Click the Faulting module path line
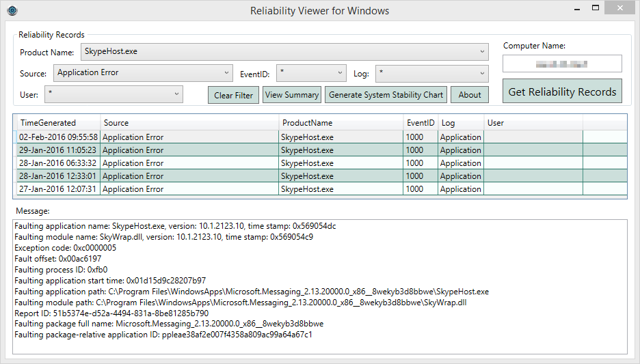Screen dimensions: 640x364 tap(241, 303)
